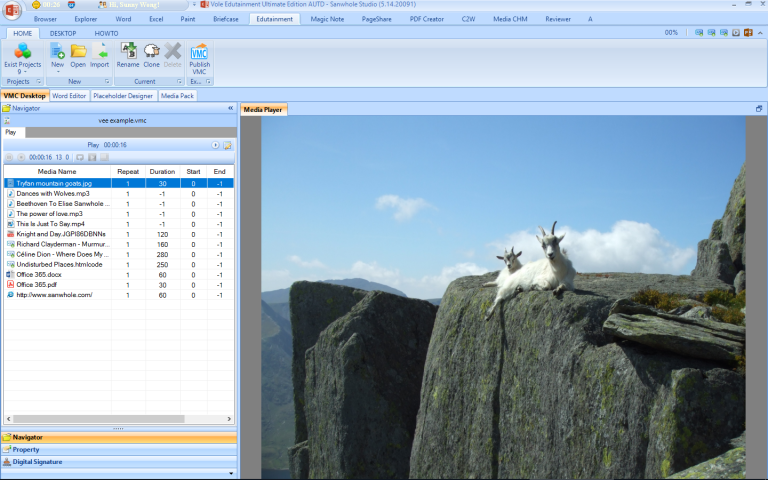Open the Digital Signature panel bar
Screen dimensions: 768x480
119,462
